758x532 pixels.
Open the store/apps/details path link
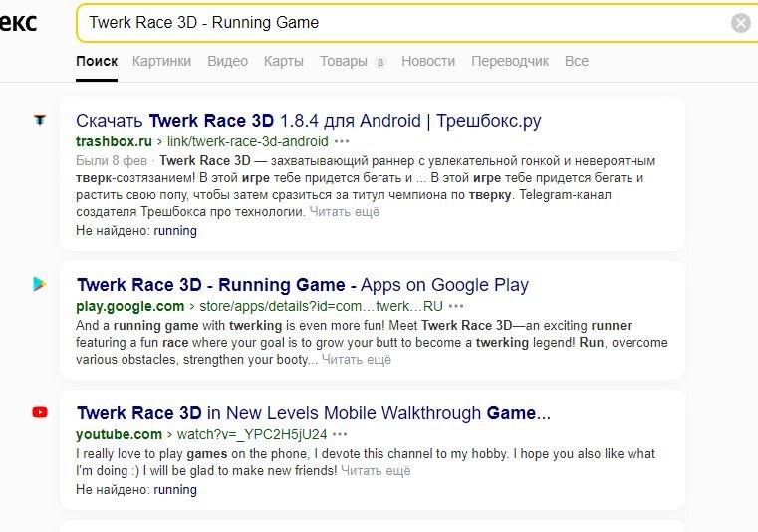click(321, 306)
